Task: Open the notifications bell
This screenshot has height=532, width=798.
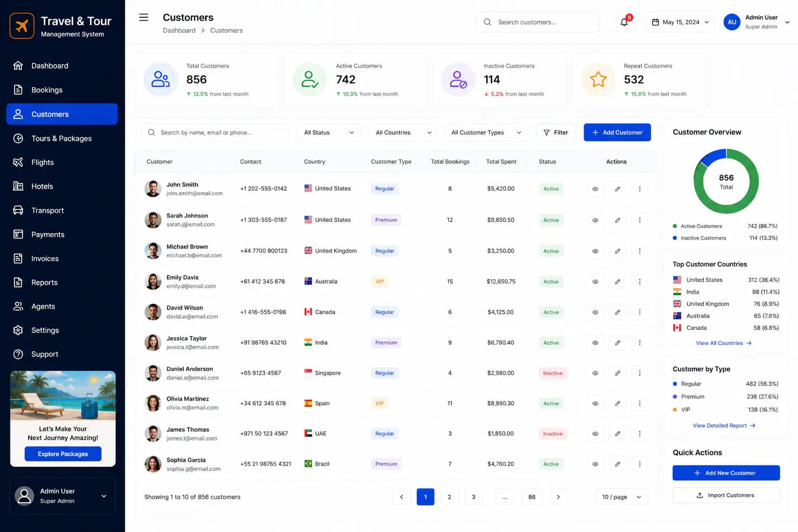Action: [624, 22]
